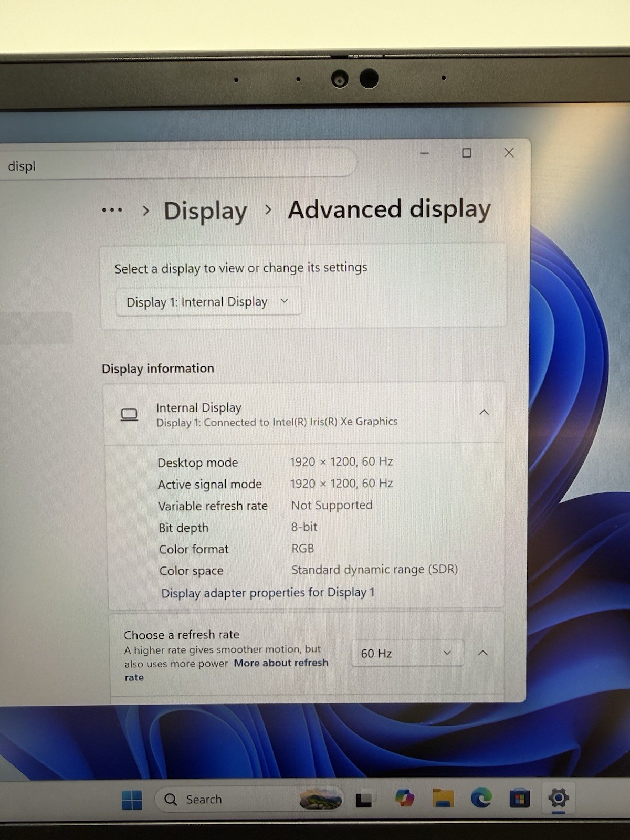
Task: Click the Desktop mode value '1920 × 1200, 60 Hz'
Action: pos(342,461)
